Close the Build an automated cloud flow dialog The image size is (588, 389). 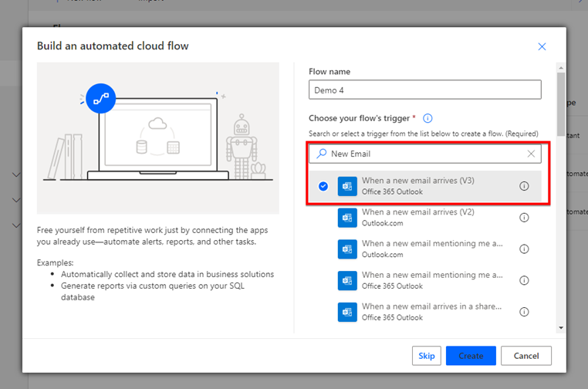(542, 46)
